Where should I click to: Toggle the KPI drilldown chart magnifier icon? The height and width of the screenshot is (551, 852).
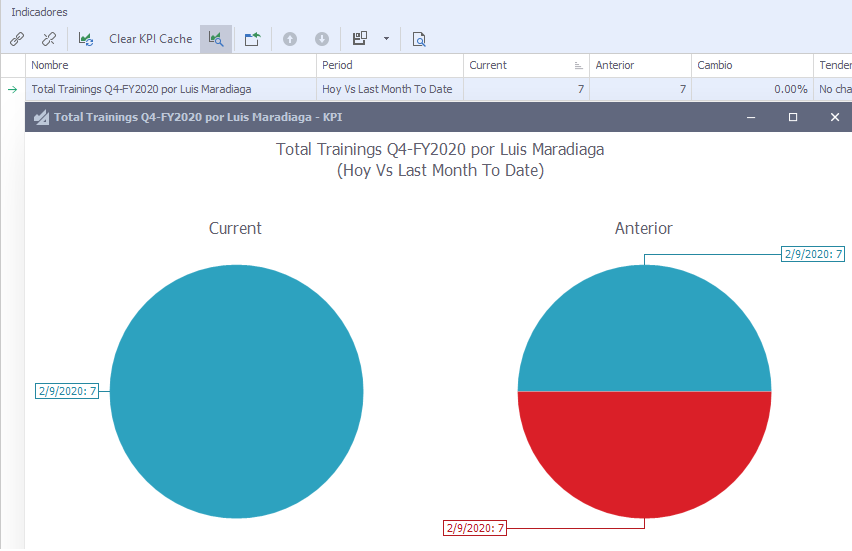(x=215, y=39)
